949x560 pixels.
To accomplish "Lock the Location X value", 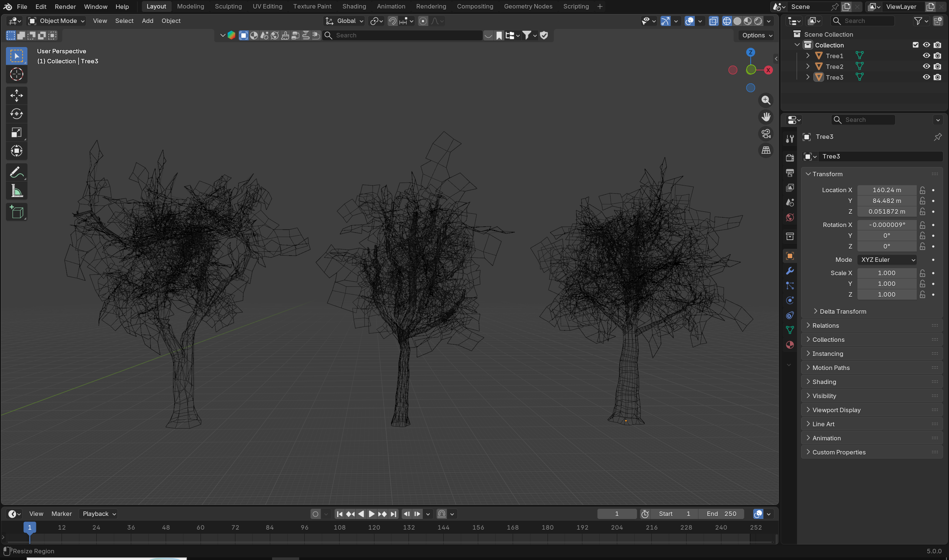I will [x=923, y=190].
